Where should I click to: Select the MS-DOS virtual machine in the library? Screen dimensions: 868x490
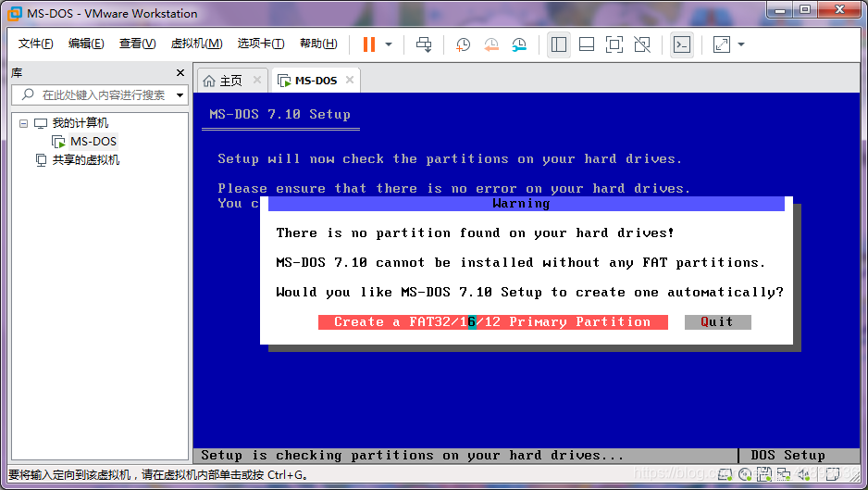[x=93, y=142]
